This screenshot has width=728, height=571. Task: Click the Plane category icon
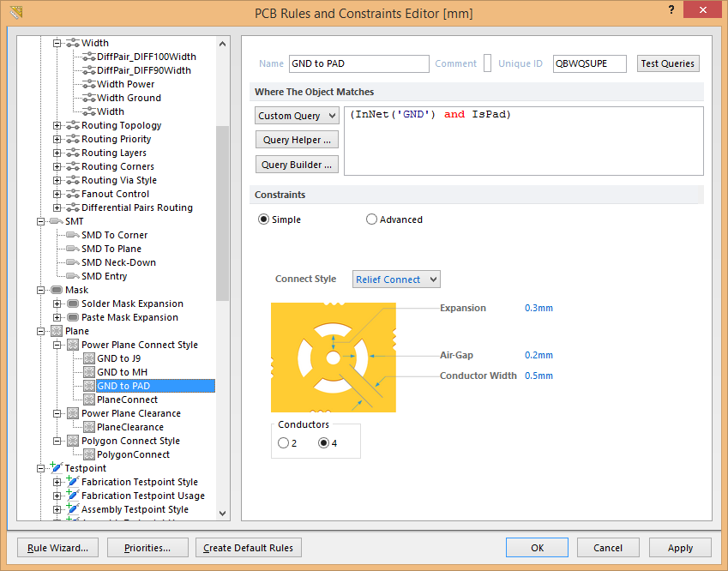click(57, 331)
